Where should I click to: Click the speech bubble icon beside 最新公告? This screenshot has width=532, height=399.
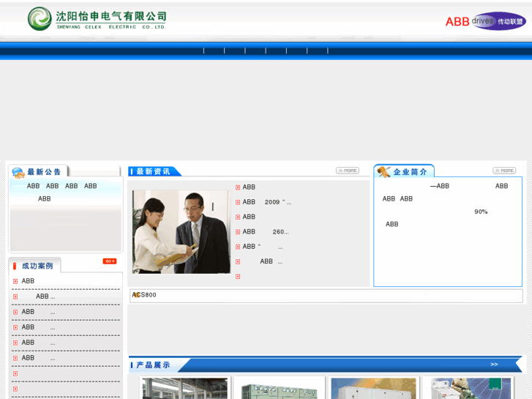coord(18,173)
